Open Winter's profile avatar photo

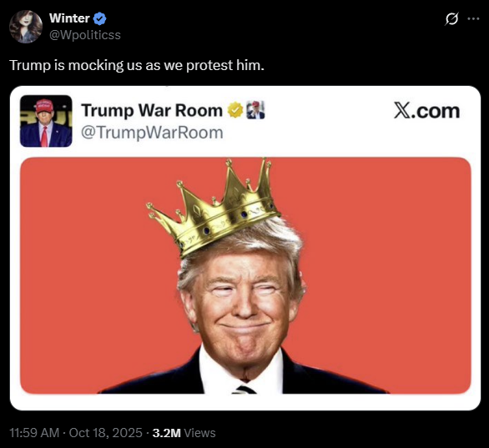coord(26,27)
